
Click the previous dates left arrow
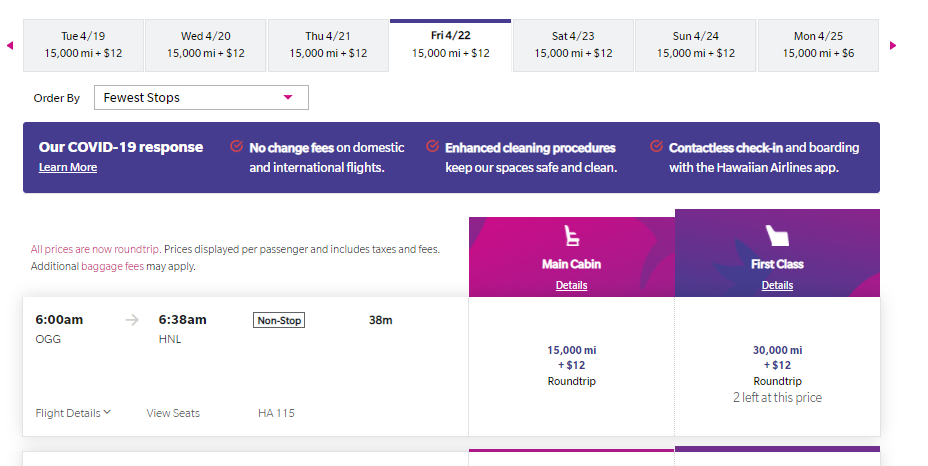coord(10,45)
